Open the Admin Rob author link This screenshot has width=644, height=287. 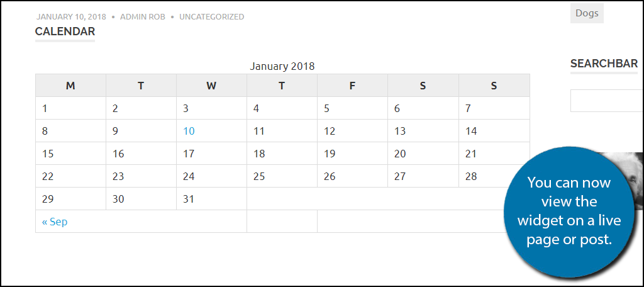click(143, 17)
